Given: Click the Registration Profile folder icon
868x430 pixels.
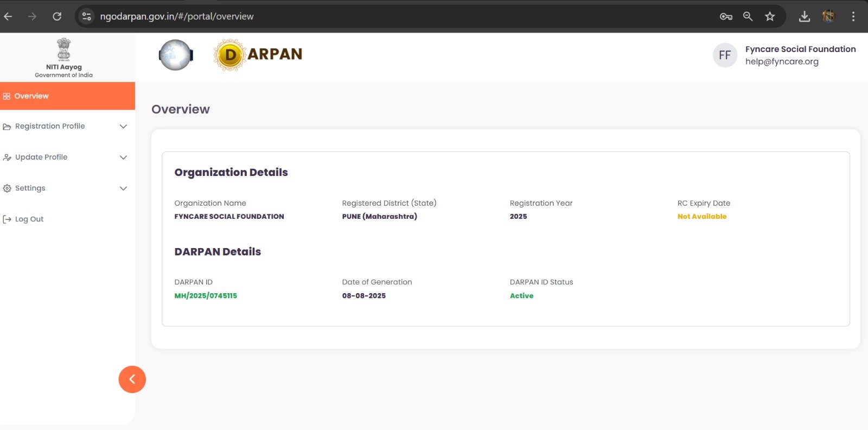Looking at the screenshot, I should [x=7, y=127].
